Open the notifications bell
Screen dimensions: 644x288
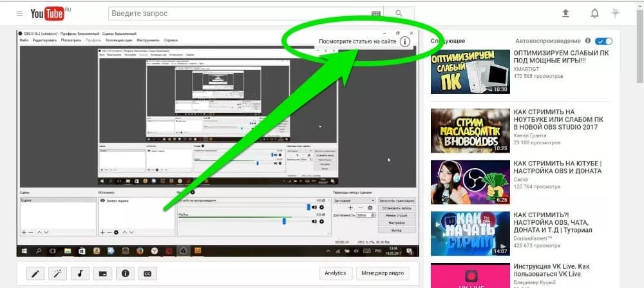click(x=594, y=14)
